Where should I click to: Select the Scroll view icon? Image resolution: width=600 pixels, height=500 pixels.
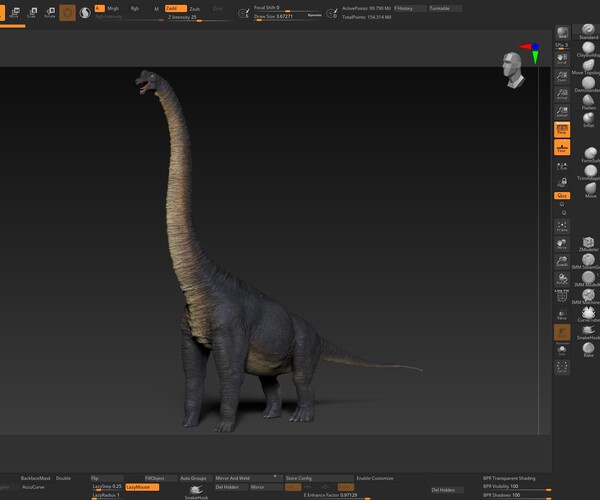562,59
